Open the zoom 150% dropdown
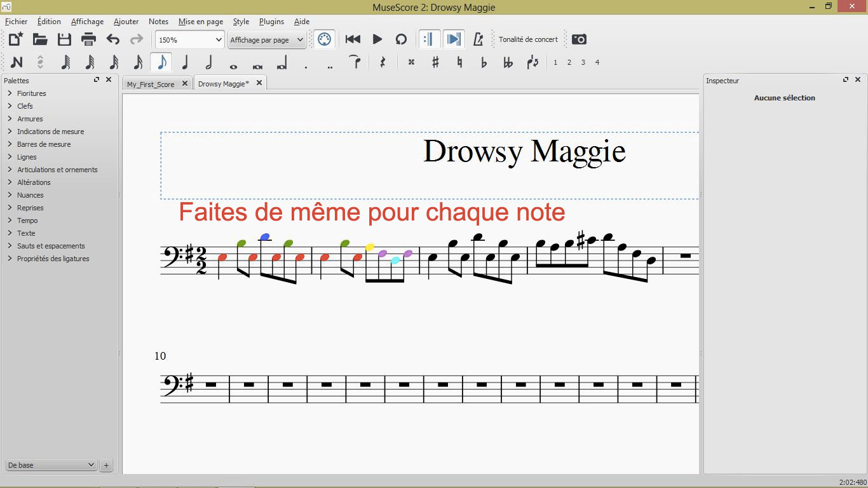This screenshot has width=868, height=488. pyautogui.click(x=190, y=39)
